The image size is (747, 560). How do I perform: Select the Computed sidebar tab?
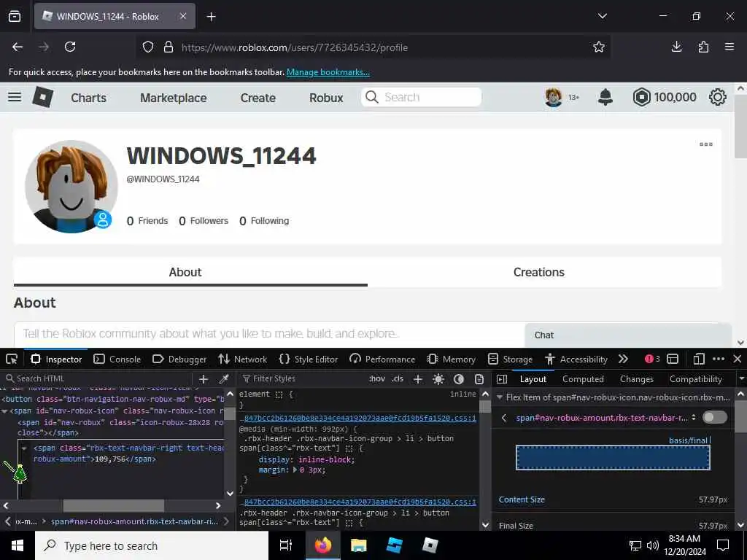(x=583, y=379)
